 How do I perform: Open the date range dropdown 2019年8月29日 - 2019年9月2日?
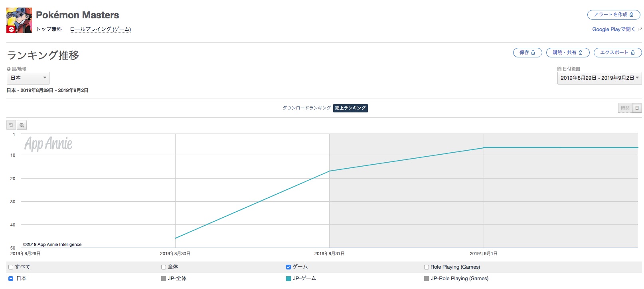(x=599, y=78)
